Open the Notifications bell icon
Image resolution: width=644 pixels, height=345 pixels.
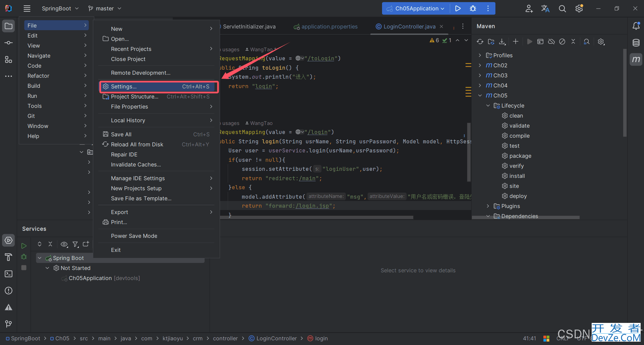click(x=636, y=26)
